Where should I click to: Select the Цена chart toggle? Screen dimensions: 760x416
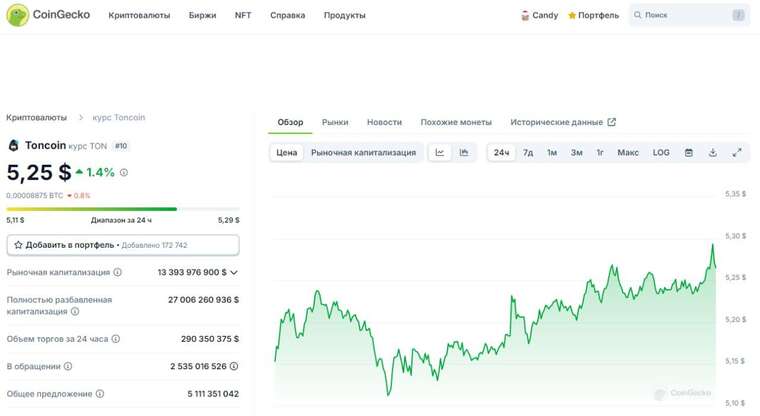pyautogui.click(x=286, y=153)
